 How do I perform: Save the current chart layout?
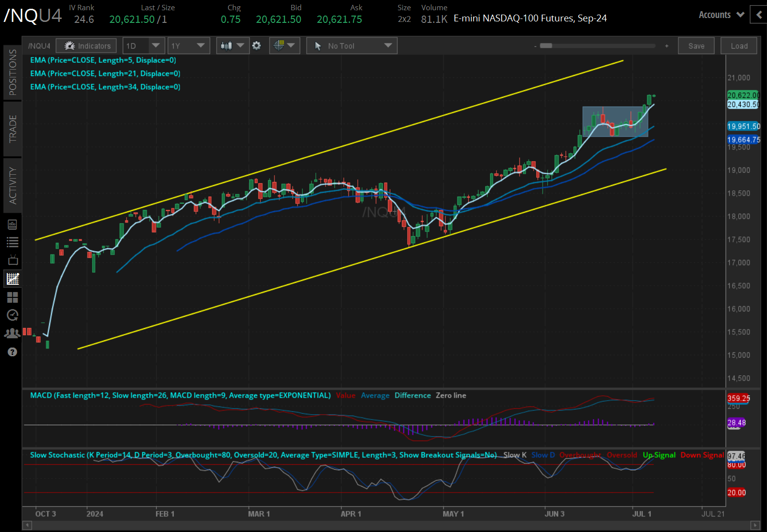696,46
